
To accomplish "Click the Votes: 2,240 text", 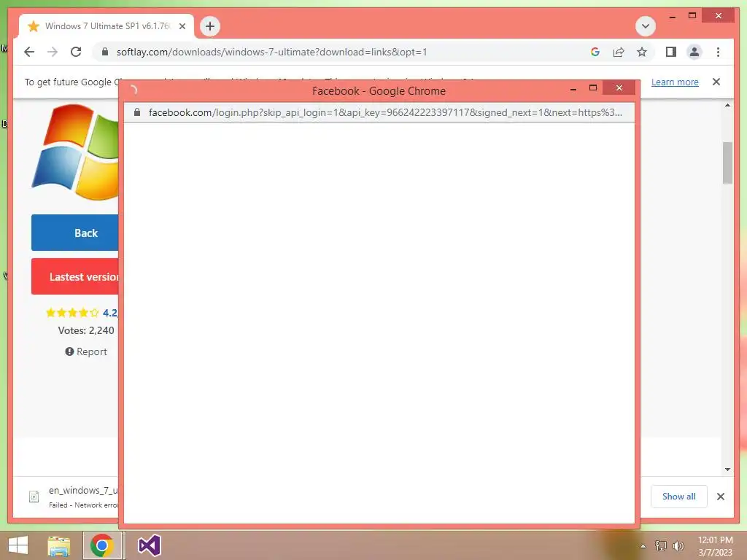I will [86, 330].
